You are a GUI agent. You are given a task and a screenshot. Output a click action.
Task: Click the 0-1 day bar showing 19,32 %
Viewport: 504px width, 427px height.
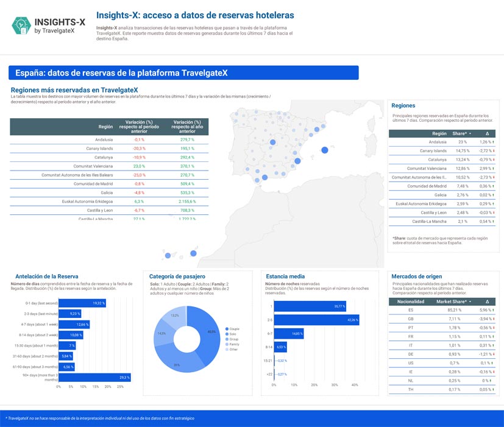(x=82, y=303)
